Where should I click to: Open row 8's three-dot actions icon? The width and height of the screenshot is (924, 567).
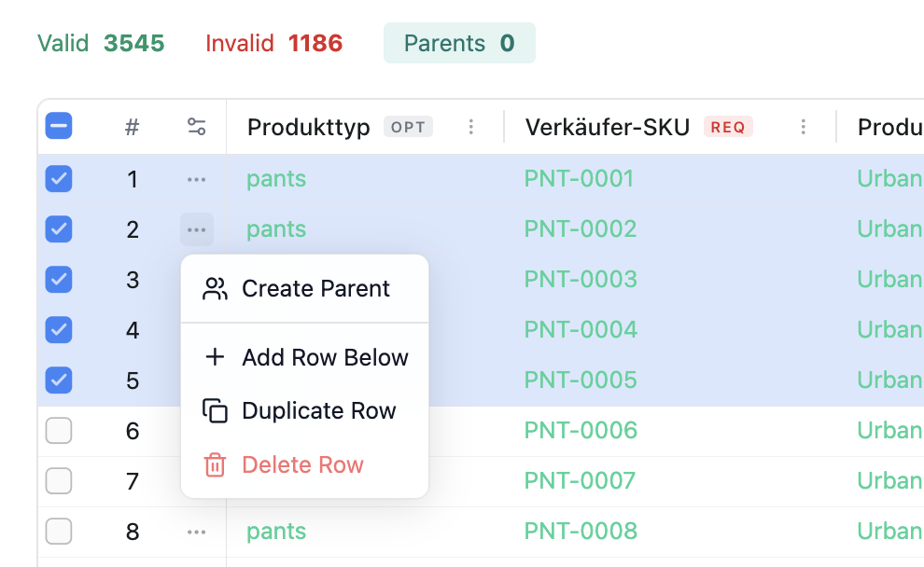(x=196, y=531)
